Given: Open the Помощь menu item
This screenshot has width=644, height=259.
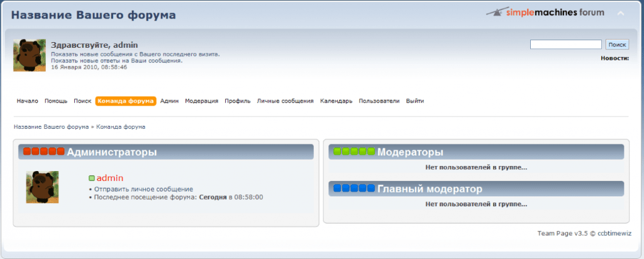Looking at the screenshot, I should click(x=56, y=101).
